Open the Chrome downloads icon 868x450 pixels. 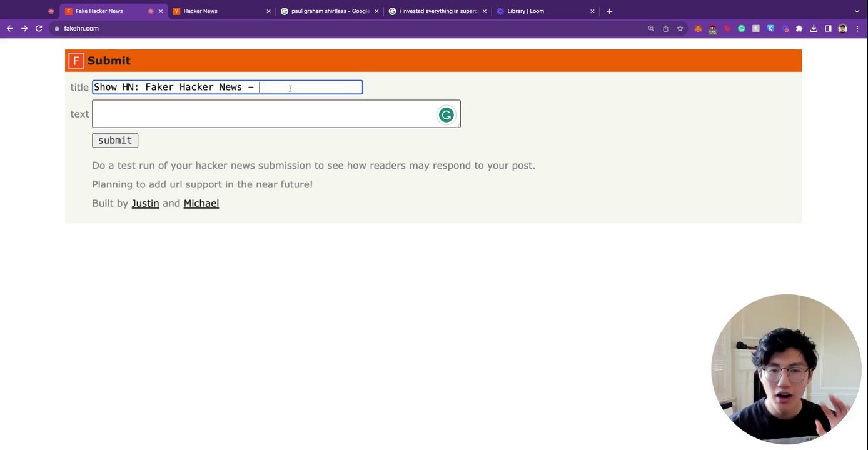point(814,28)
